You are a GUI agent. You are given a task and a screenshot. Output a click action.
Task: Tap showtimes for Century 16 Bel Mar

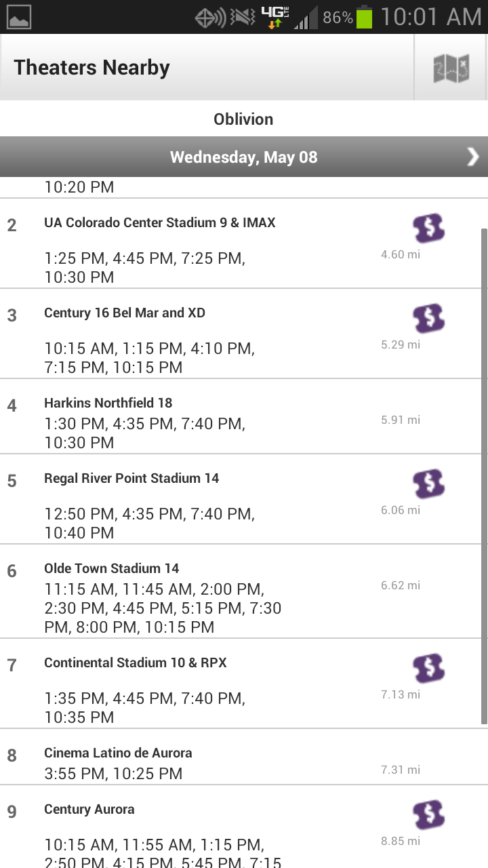click(149, 358)
